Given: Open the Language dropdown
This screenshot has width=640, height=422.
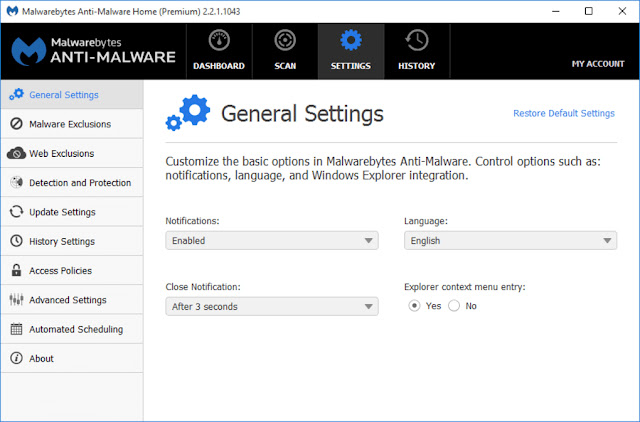Looking at the screenshot, I should pyautogui.click(x=511, y=240).
